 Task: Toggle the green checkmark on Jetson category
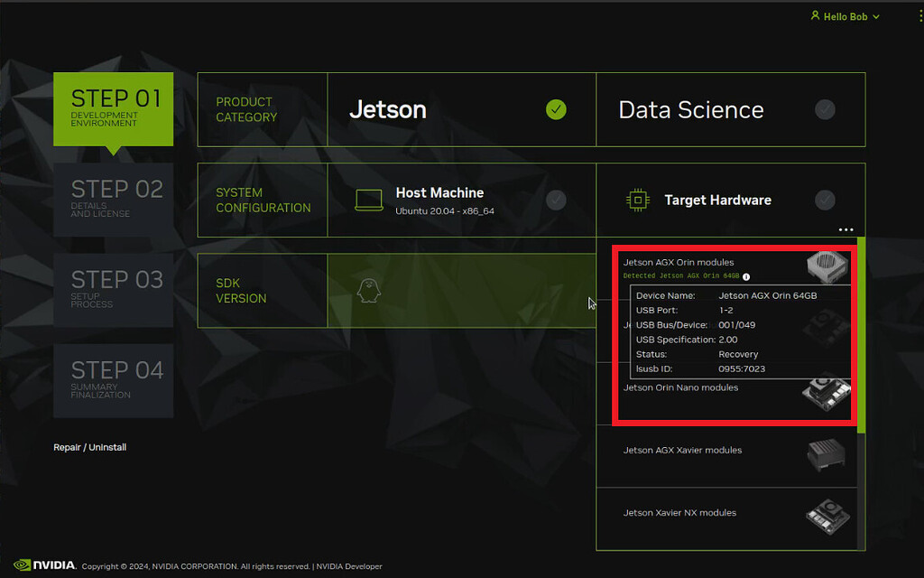point(556,109)
